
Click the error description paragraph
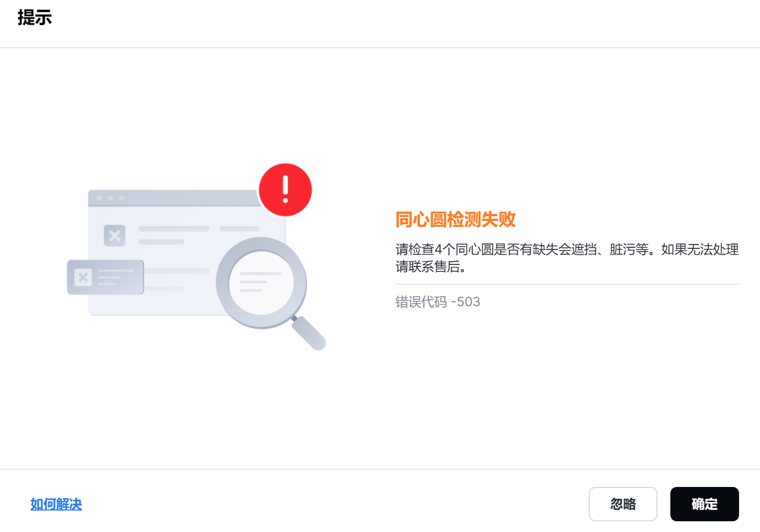coord(567,257)
